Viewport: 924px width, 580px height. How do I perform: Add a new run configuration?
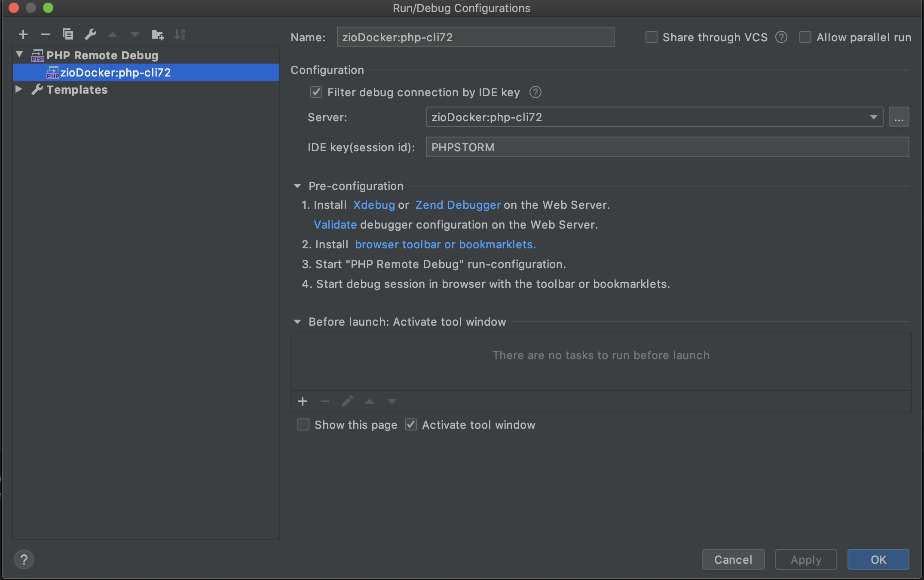pos(23,34)
